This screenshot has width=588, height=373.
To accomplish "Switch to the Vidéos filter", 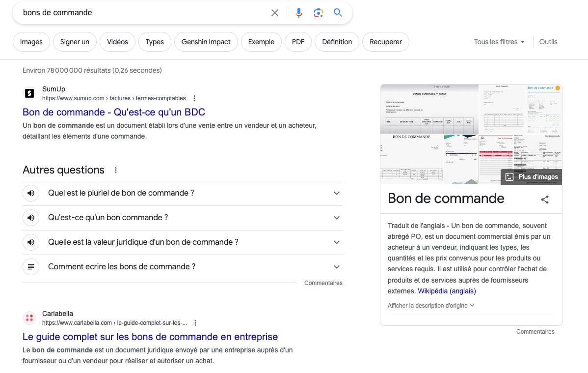I will point(117,42).
